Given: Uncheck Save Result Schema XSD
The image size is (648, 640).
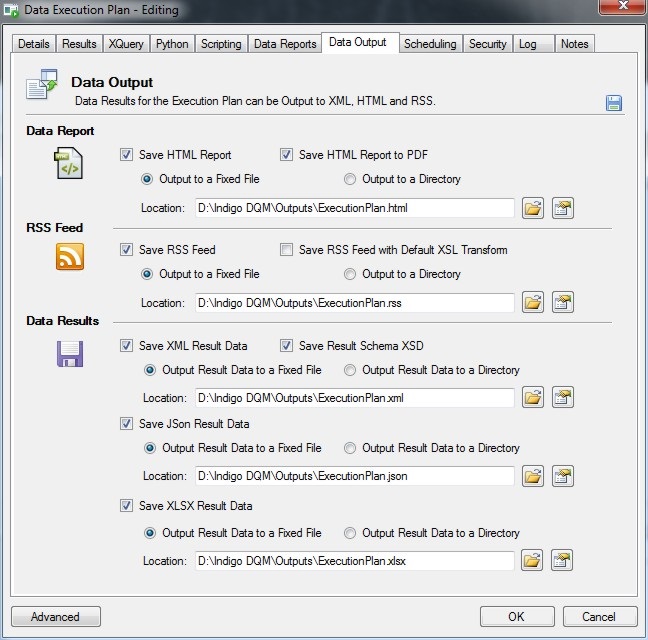Looking at the screenshot, I should pos(287,346).
